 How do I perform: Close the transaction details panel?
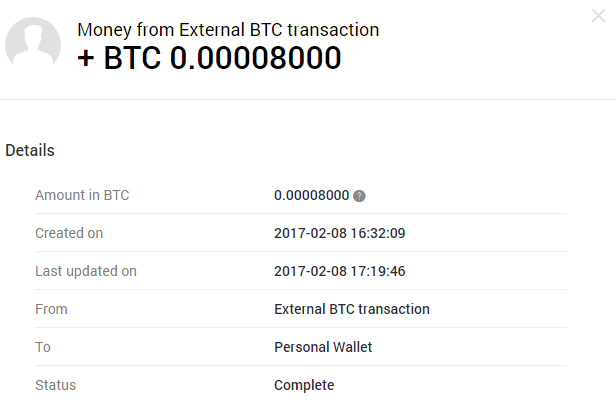pyautogui.click(x=598, y=15)
